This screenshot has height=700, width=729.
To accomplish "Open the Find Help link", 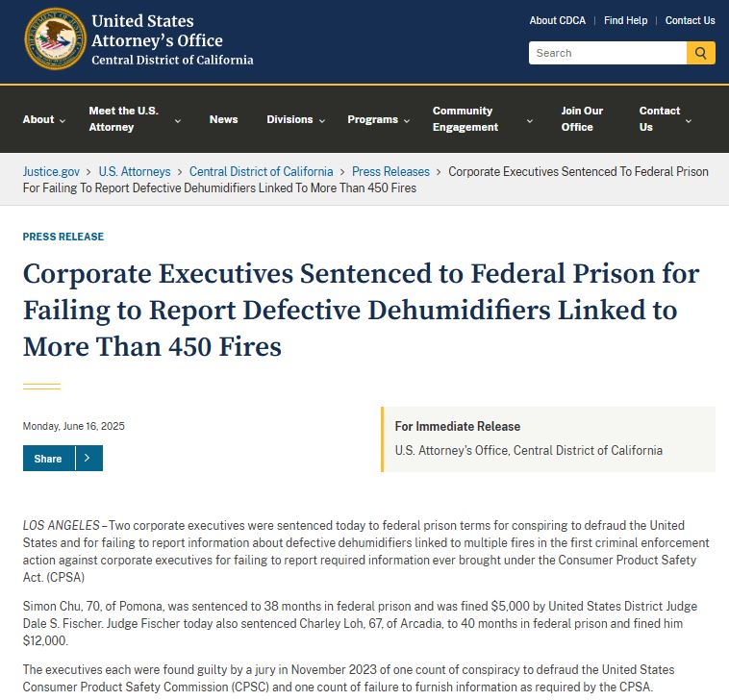I will click(x=625, y=20).
